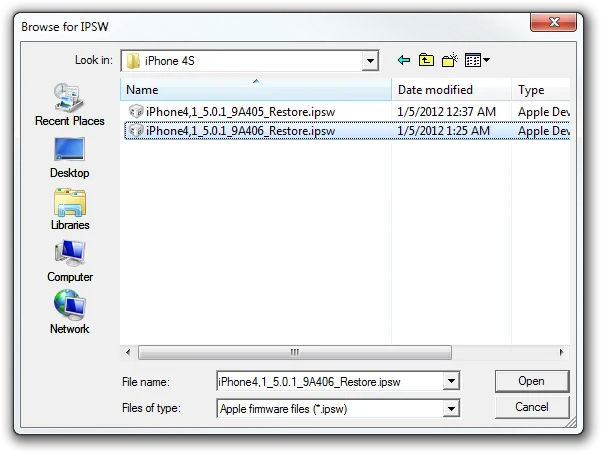Create a new folder
Viewport: 602px width, 454px height.
pos(450,60)
